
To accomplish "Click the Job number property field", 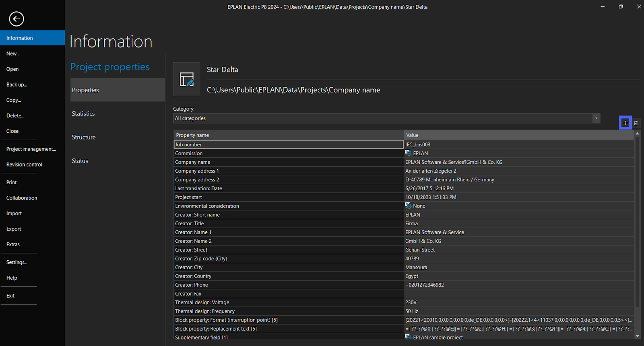I will (288, 144).
